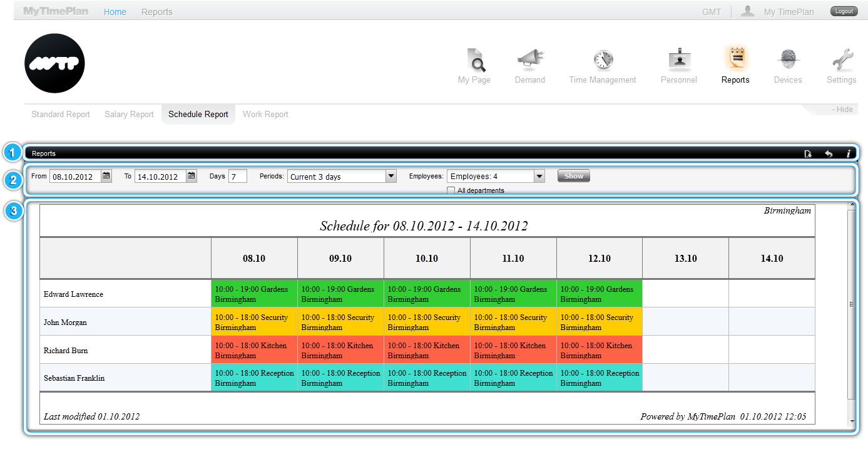This screenshot has width=868, height=449.
Task: Click Richard Burn Kitchen shift on 10.10
Action: [427, 350]
